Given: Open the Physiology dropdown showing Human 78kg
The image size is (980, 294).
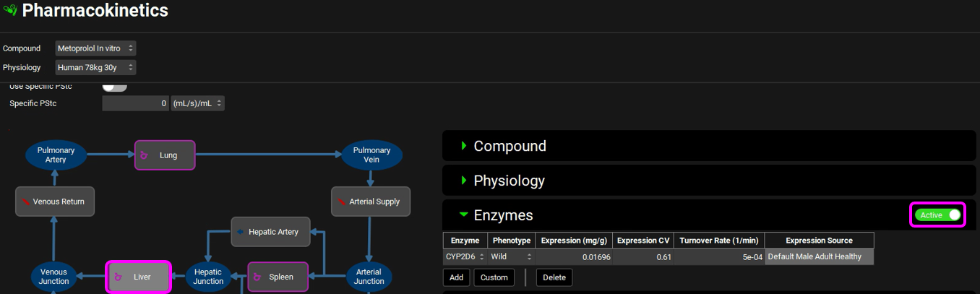Looking at the screenshot, I should click(95, 67).
